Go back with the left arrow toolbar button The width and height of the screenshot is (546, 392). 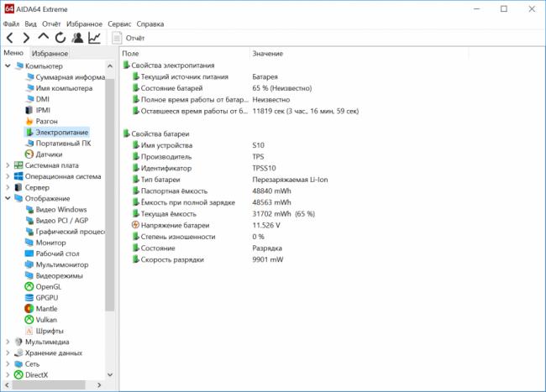click(10, 38)
